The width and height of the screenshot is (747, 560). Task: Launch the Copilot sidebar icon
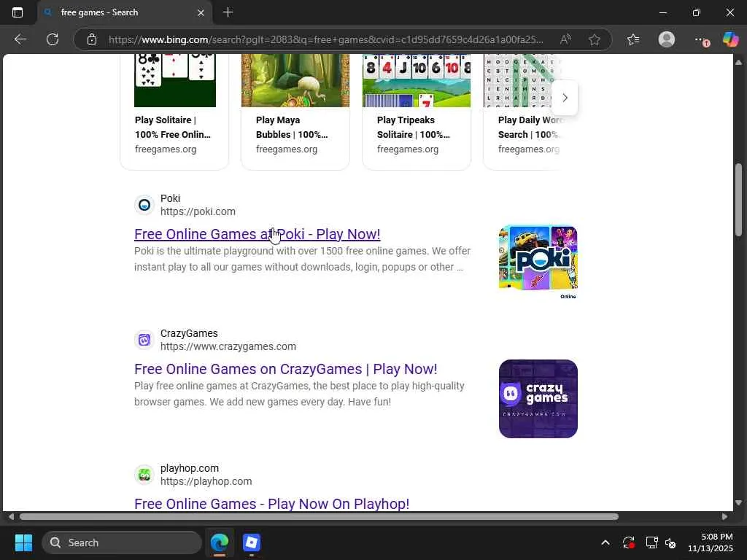(730, 39)
